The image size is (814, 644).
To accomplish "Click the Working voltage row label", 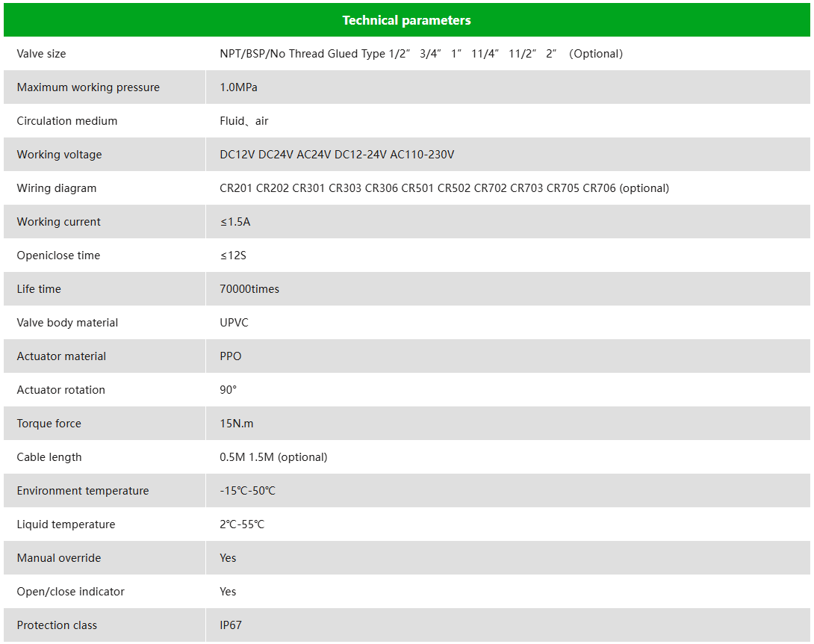I will (59, 155).
